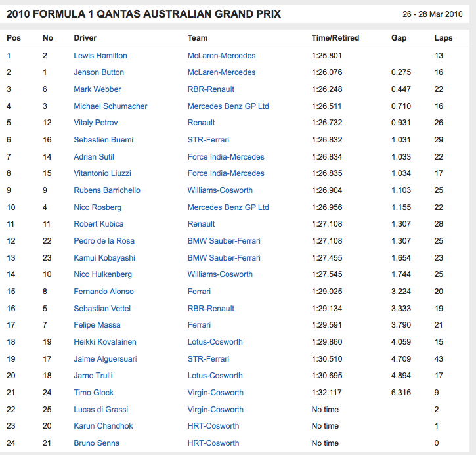
Task: Open RBR-Renault team link beside Mark Webber
Action: [x=211, y=89]
